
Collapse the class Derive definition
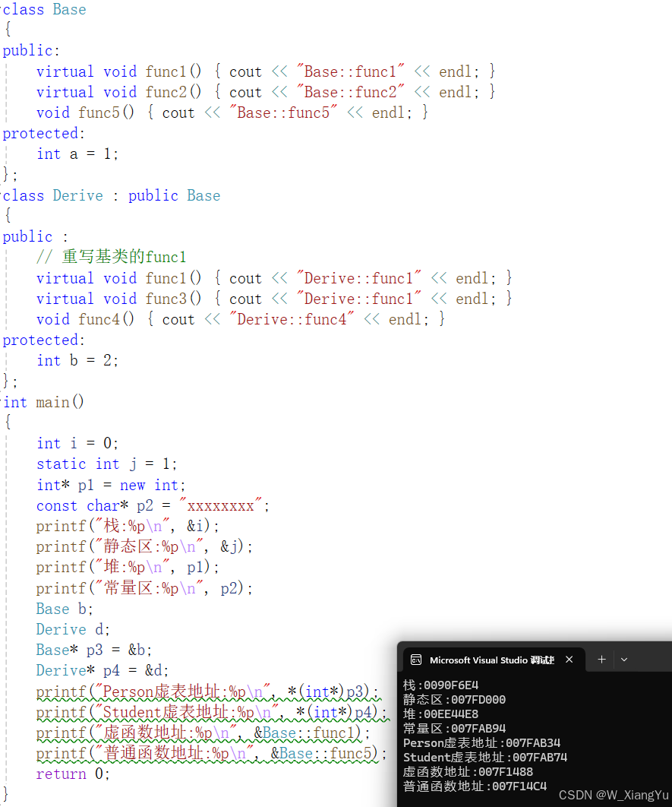(2, 195)
